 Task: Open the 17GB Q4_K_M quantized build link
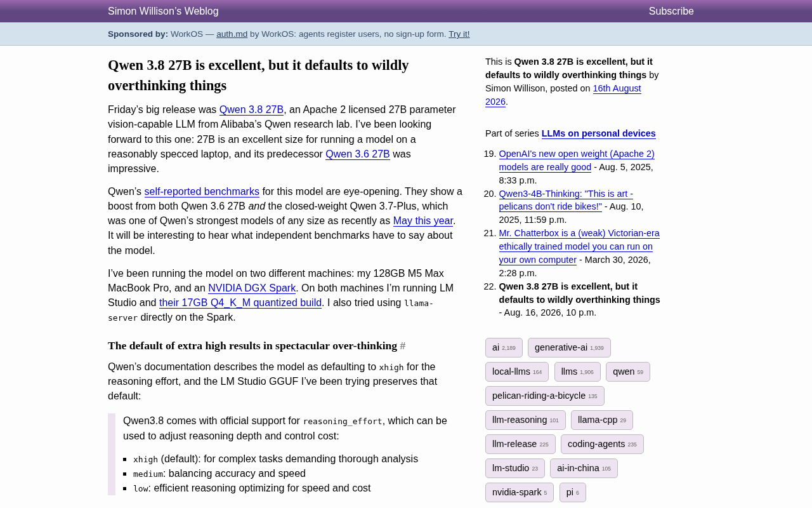click(240, 303)
